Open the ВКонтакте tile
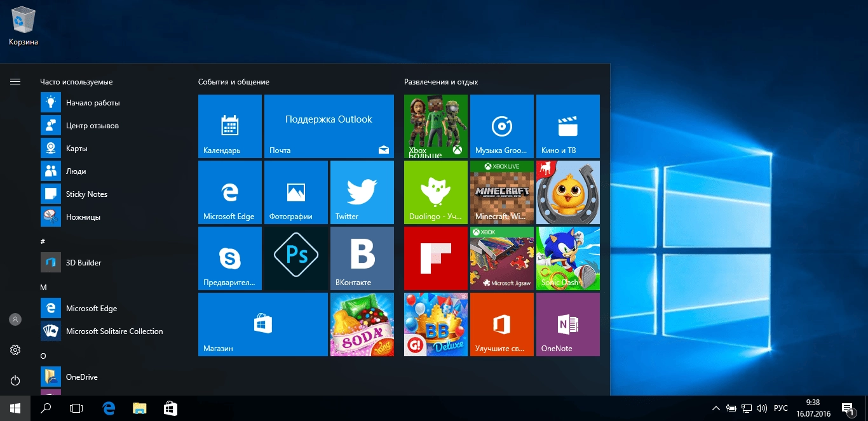The width and height of the screenshot is (868, 421). pyautogui.click(x=362, y=258)
